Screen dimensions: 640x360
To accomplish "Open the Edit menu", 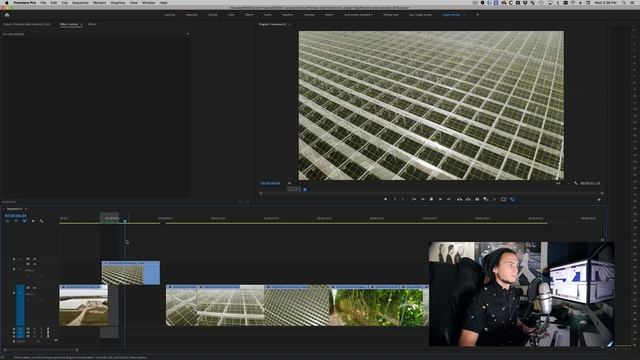I will click(x=53, y=2).
